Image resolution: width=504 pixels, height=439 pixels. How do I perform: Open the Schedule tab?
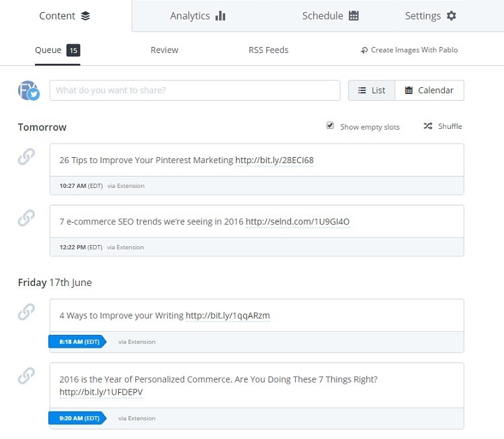[331, 15]
